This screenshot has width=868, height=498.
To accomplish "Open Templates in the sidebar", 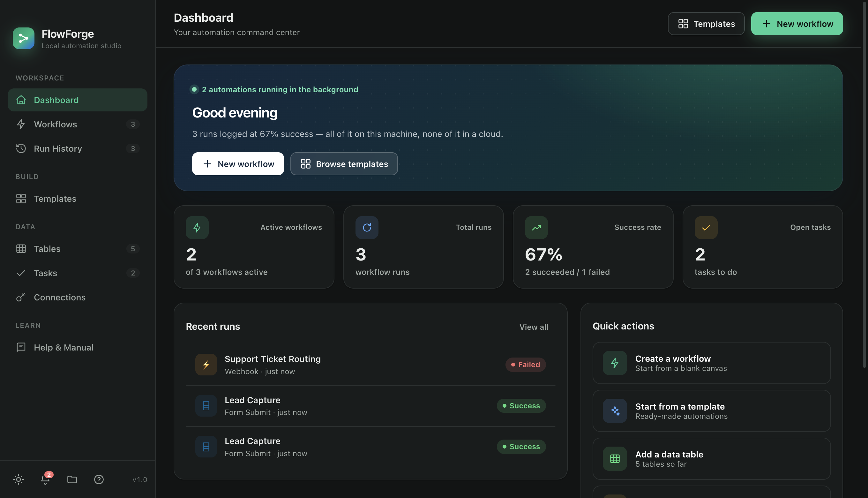I will click(x=77, y=199).
